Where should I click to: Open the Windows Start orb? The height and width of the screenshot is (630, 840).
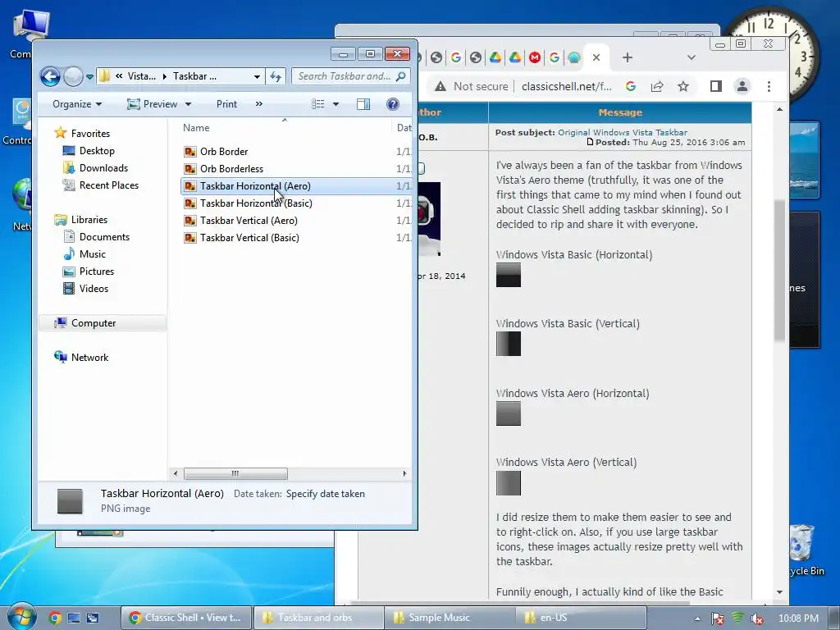(x=21, y=617)
